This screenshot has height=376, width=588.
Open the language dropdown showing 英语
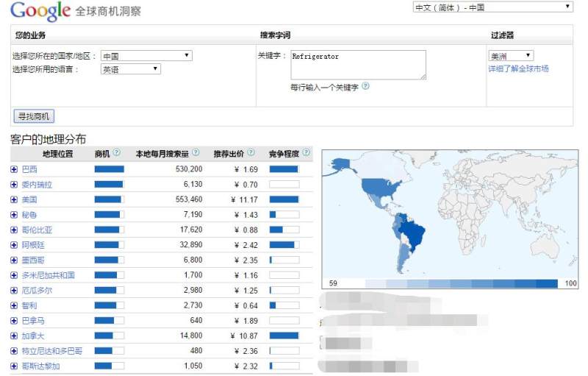130,69
